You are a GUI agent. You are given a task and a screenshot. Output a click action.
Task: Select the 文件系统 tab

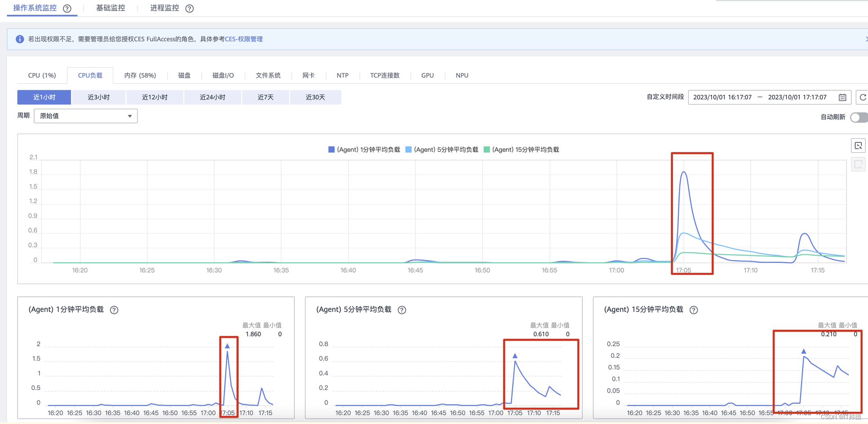coord(268,75)
